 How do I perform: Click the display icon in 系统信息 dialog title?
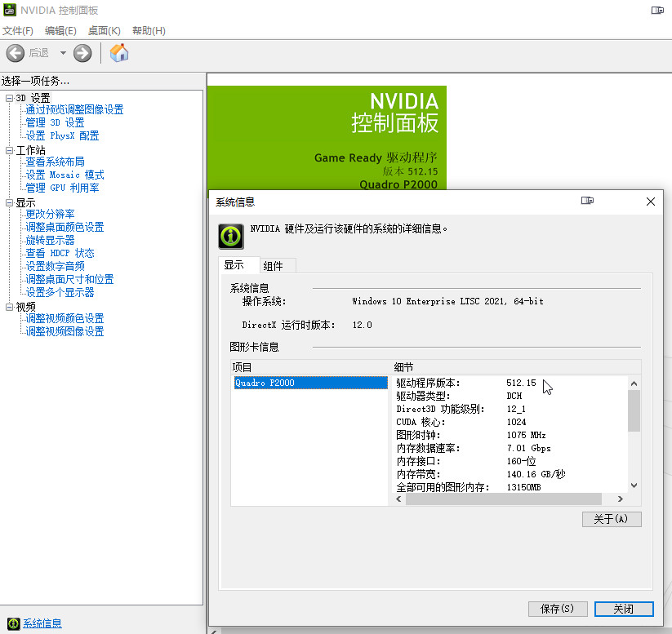pos(587,201)
